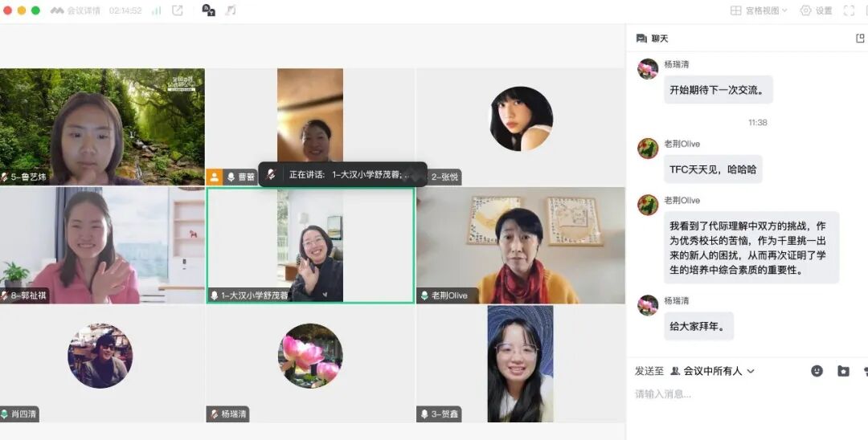
Task: Click the music note icon in title bar
Action: 231,10
